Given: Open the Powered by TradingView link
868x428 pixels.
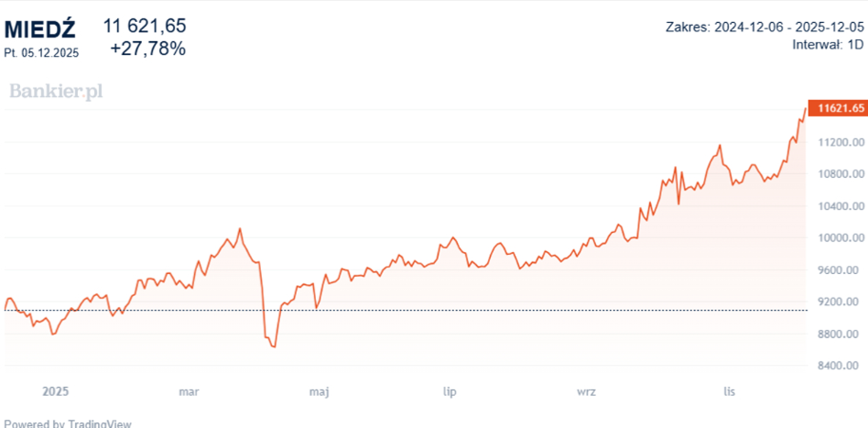Looking at the screenshot, I should click(x=69, y=423).
